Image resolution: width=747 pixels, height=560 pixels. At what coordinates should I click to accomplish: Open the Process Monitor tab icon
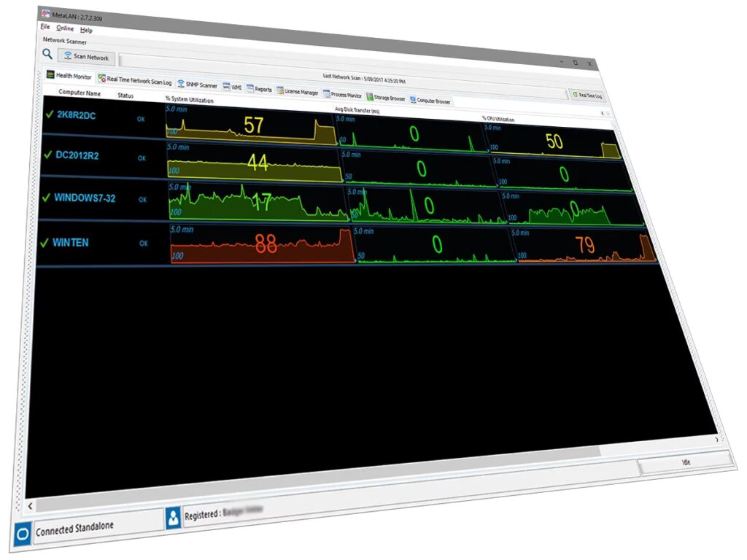click(x=326, y=94)
